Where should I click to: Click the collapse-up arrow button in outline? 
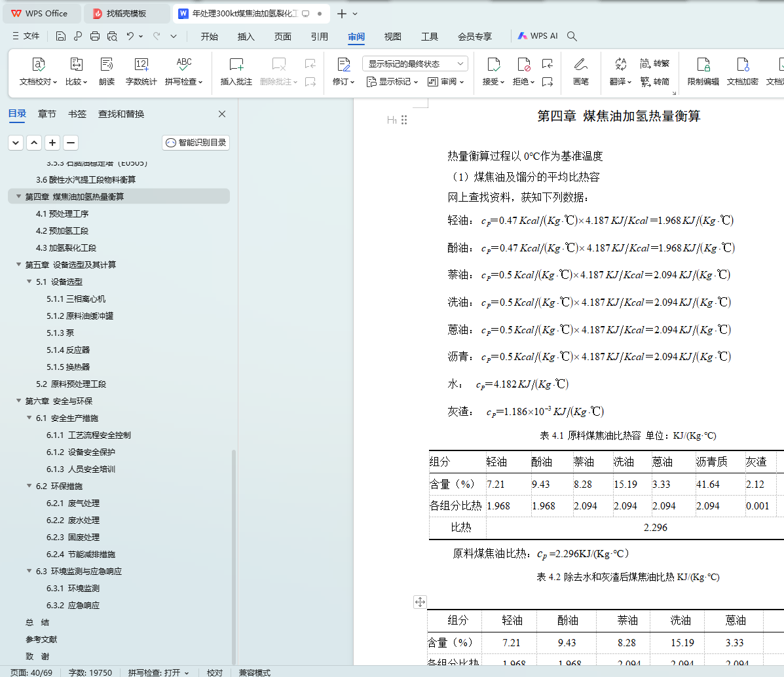pos(34,143)
